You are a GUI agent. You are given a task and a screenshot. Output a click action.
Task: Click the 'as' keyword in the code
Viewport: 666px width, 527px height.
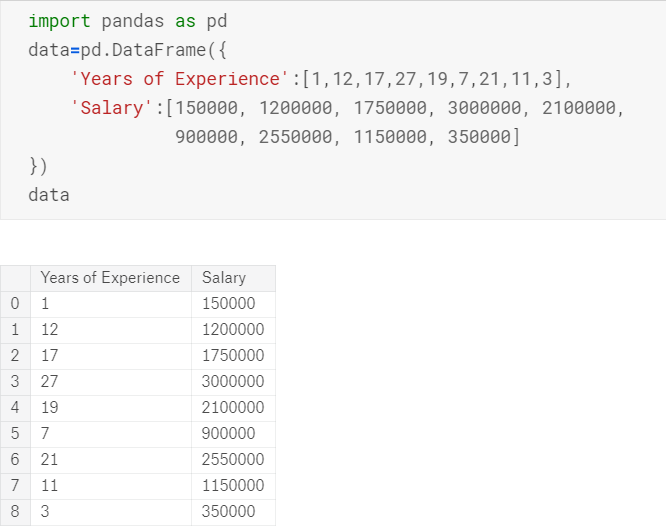(x=185, y=21)
